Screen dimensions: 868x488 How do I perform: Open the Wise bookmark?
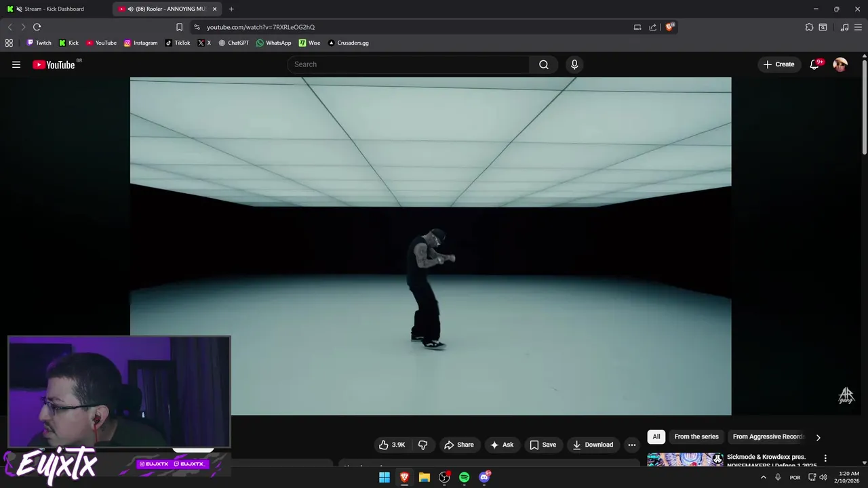[x=309, y=43]
